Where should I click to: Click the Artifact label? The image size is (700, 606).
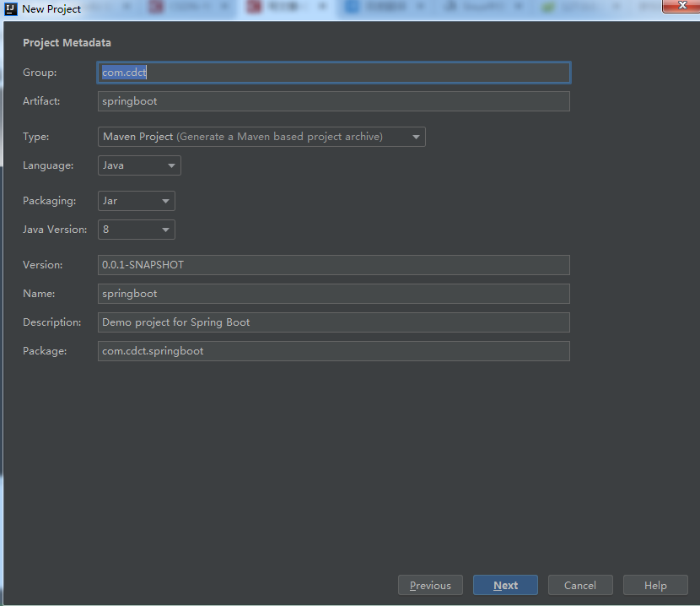41,101
